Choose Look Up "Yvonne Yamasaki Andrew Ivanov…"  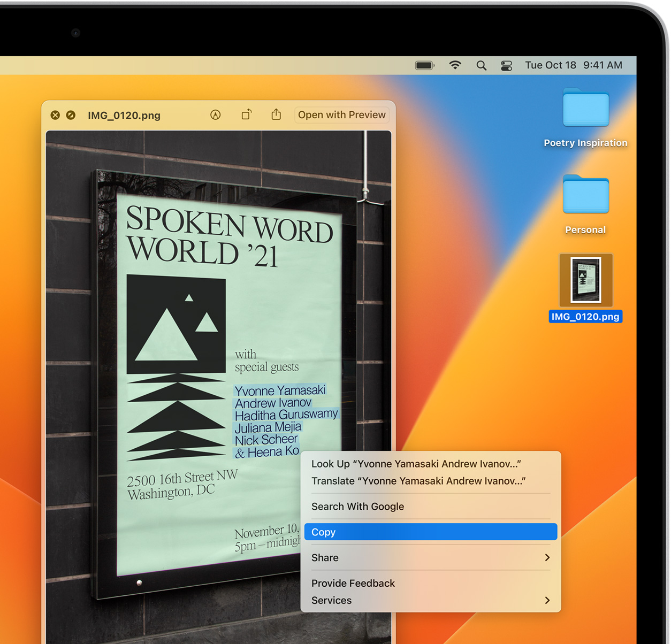click(x=416, y=464)
